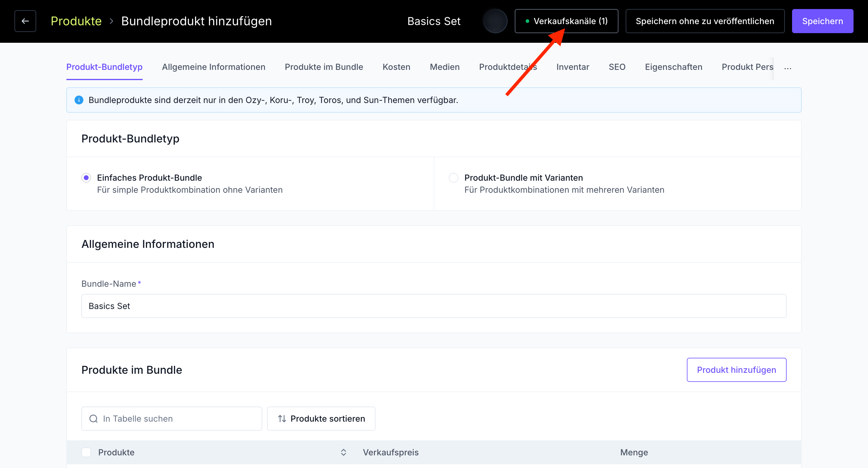Click the dark round avatar in header

point(495,21)
